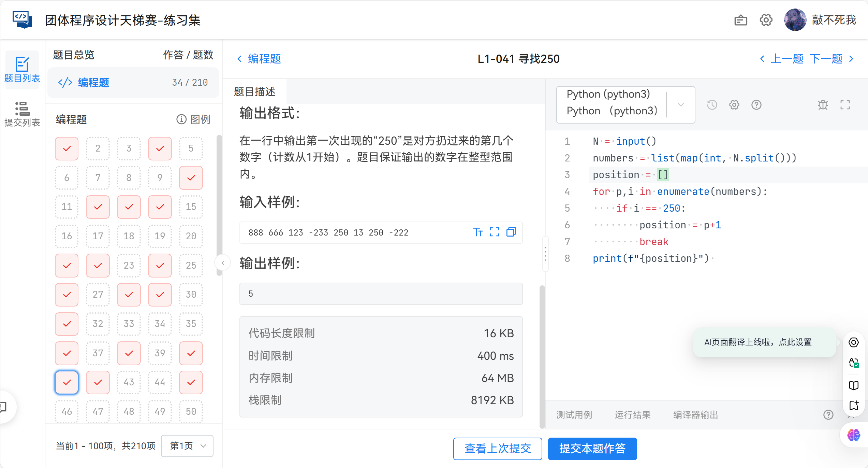Switch to the 测试用例 tab

tap(574, 415)
